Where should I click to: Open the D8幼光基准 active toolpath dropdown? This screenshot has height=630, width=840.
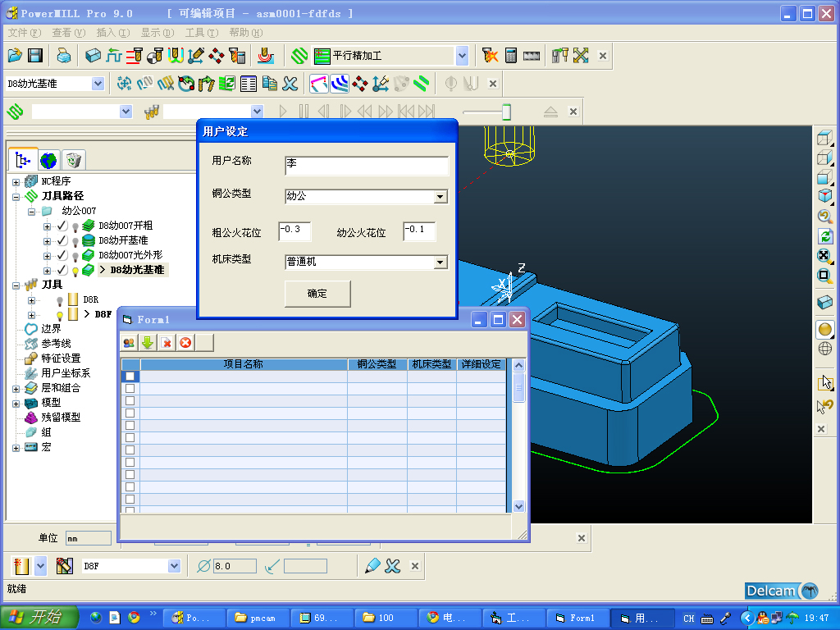[98, 84]
